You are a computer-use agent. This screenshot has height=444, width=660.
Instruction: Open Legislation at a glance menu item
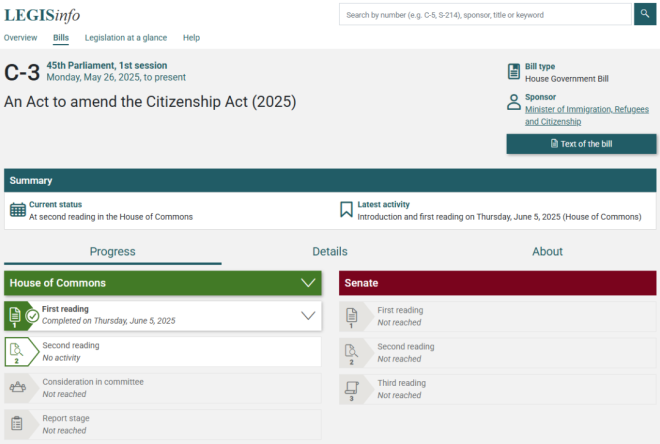[126, 38]
